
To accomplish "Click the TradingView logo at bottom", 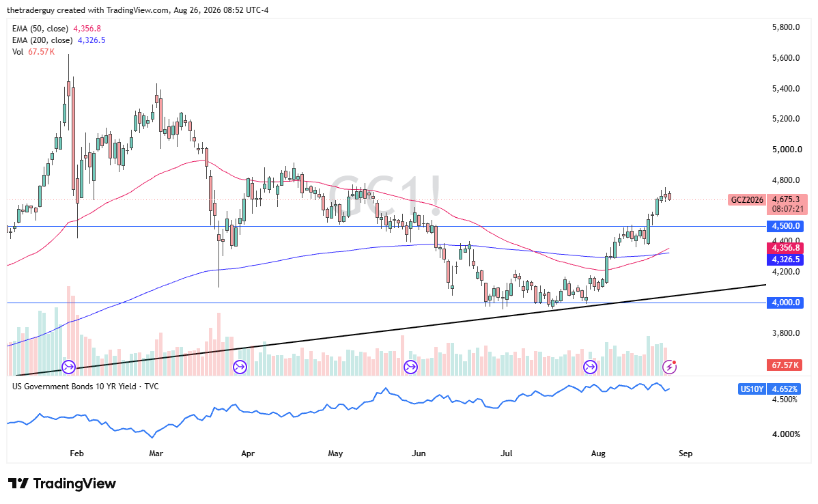I will click(62, 484).
